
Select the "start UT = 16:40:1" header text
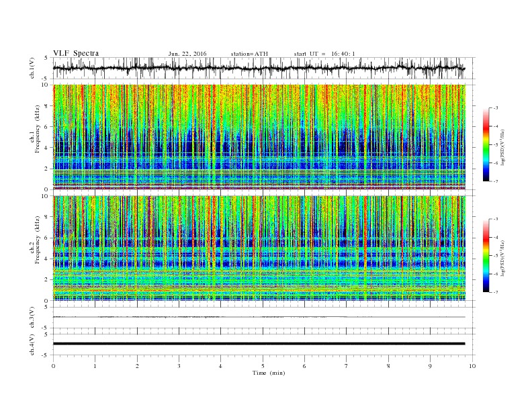324,54
